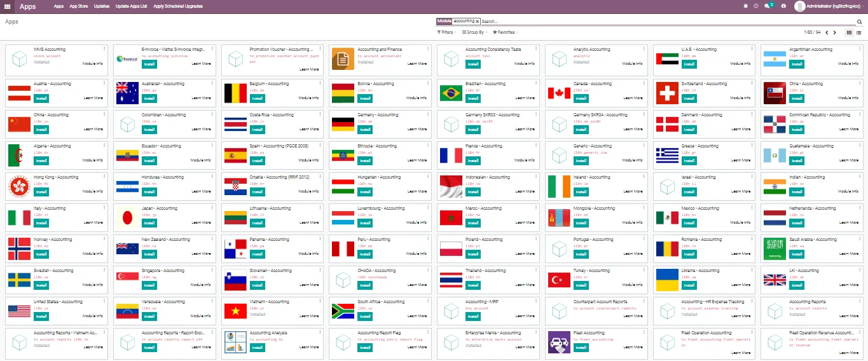
Task: Click the search magnifier icon
Action: (x=860, y=22)
